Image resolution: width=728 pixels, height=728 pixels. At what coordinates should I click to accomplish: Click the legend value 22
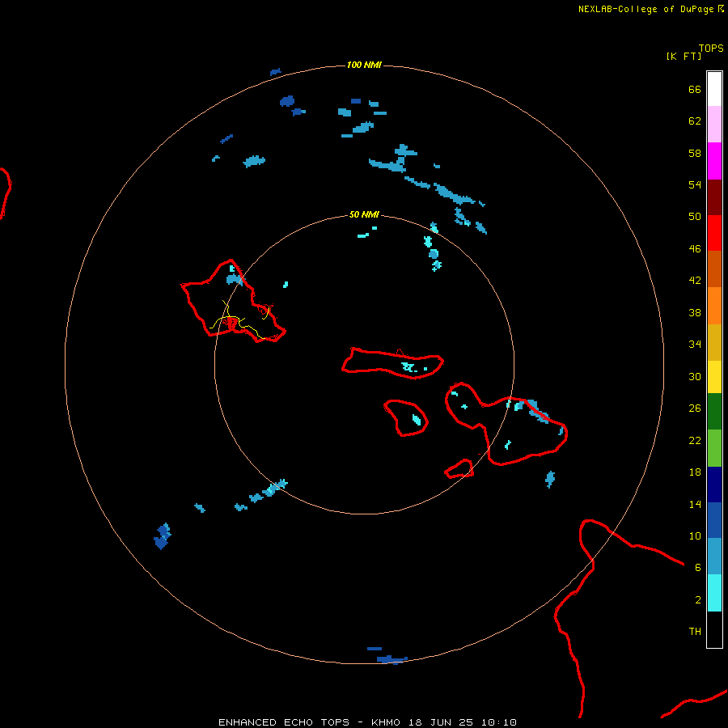[x=695, y=441]
